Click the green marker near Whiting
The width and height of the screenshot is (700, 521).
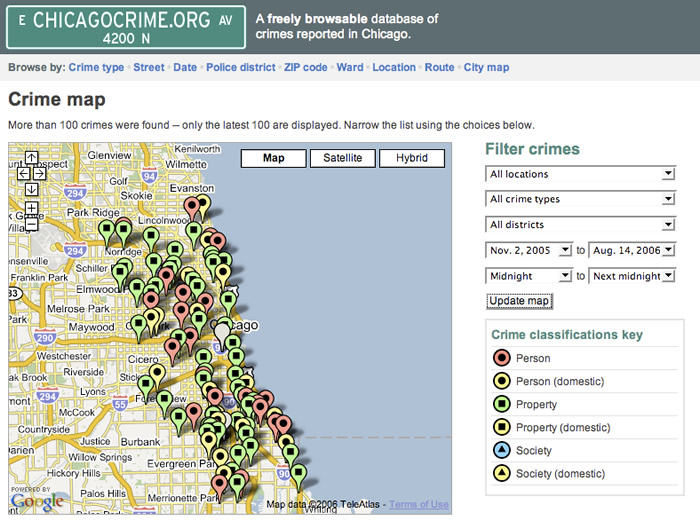(299, 476)
